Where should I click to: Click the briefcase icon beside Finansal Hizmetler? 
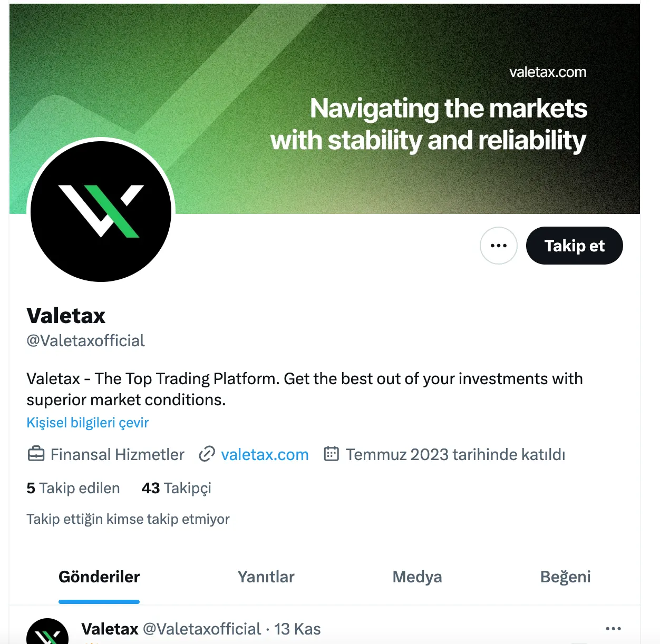36,454
